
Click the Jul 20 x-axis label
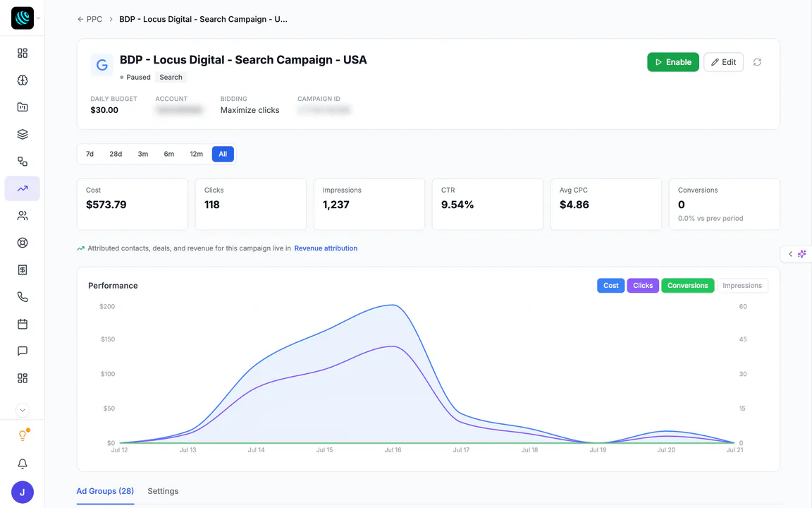666,450
